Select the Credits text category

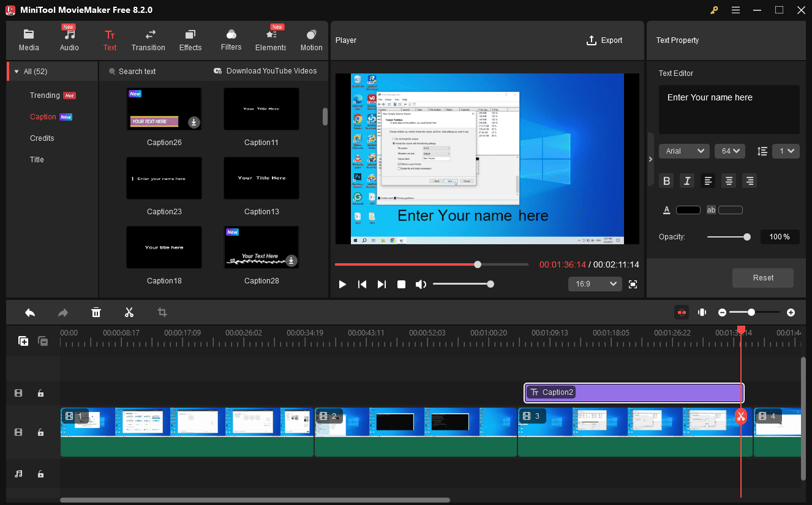pos(42,138)
